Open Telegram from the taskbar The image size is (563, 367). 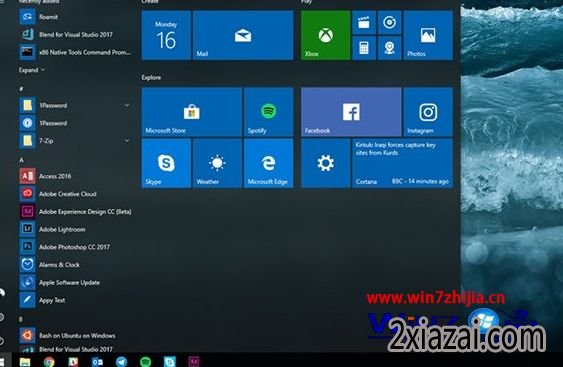tap(121, 361)
